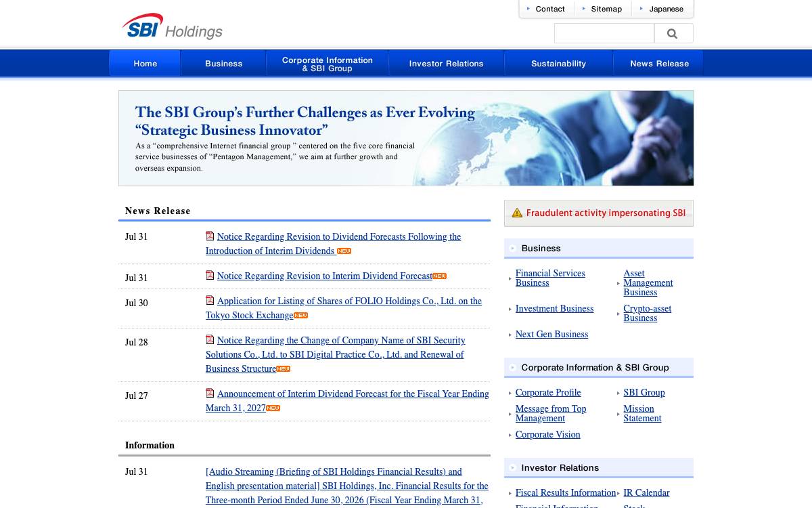Open Investment Business link
The height and width of the screenshot is (508, 812).
554,308
